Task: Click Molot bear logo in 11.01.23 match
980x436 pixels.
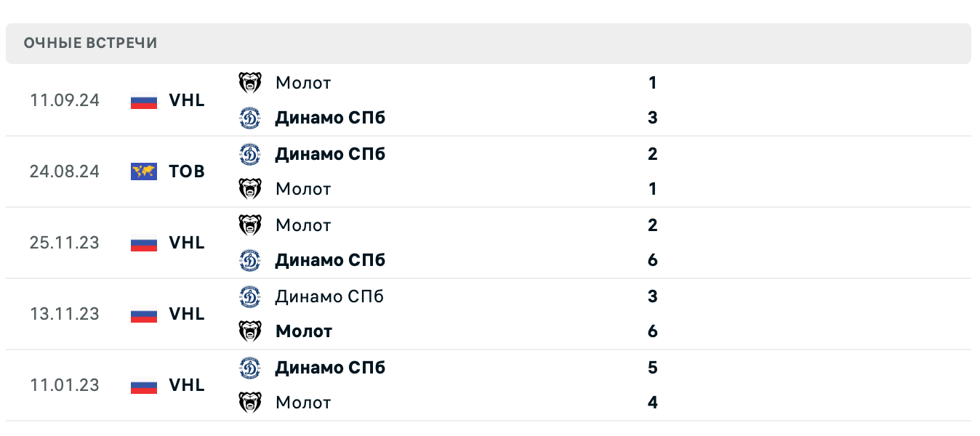Action: click(249, 403)
